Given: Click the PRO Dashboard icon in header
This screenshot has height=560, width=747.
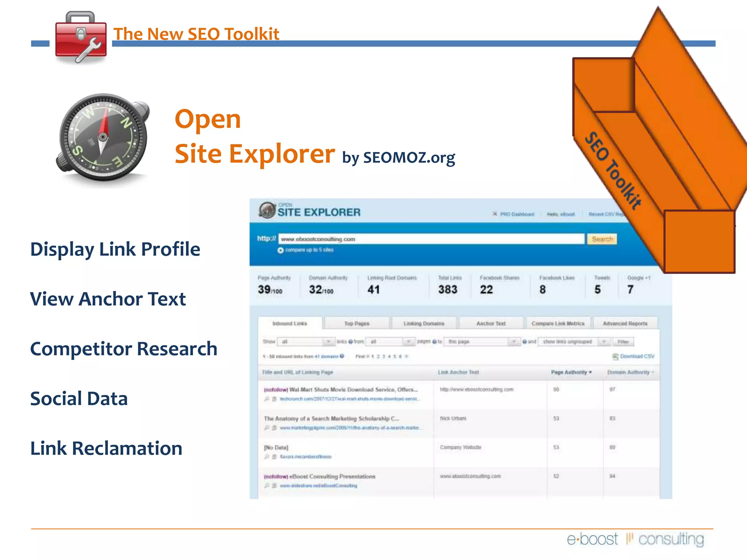Looking at the screenshot, I should [495, 214].
